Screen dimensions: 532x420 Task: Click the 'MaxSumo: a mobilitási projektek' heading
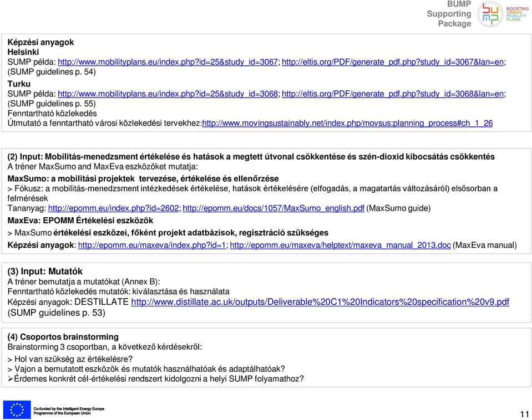click(143, 178)
